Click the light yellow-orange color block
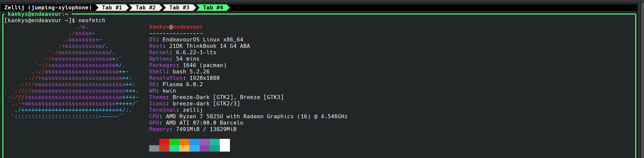This screenshot has width=644, height=158. [x=184, y=148]
